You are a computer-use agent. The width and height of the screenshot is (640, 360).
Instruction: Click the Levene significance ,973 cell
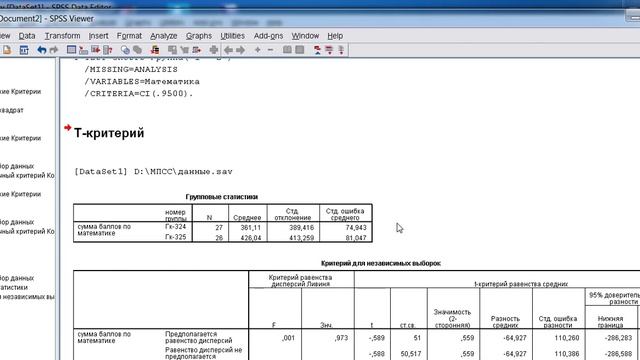341,338
